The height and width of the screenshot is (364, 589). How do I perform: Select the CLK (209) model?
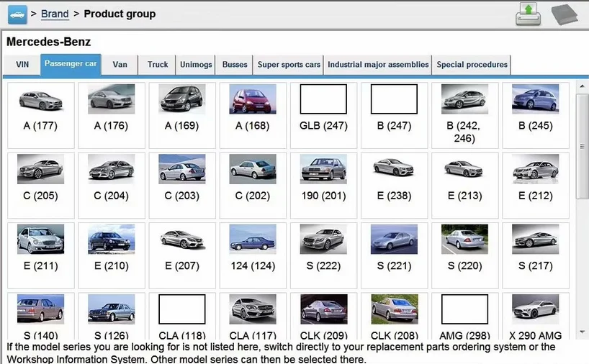click(x=323, y=316)
